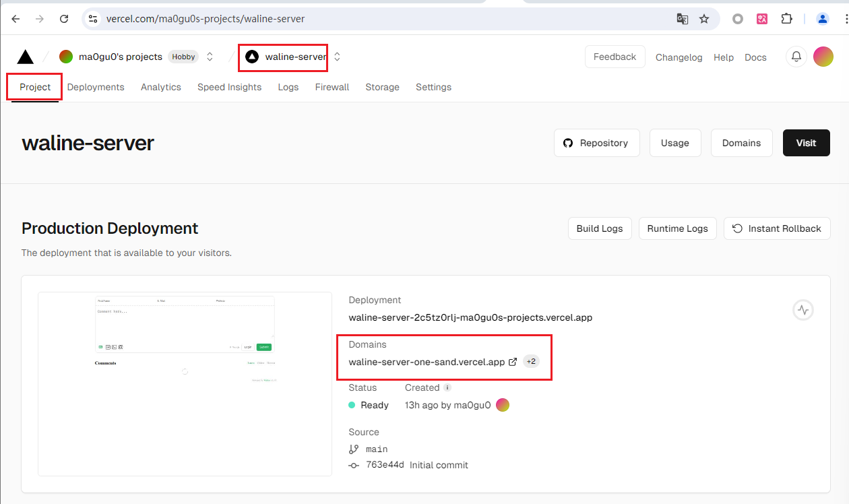
Task: Open commit 763e44d Initial commit
Action: 417,465
